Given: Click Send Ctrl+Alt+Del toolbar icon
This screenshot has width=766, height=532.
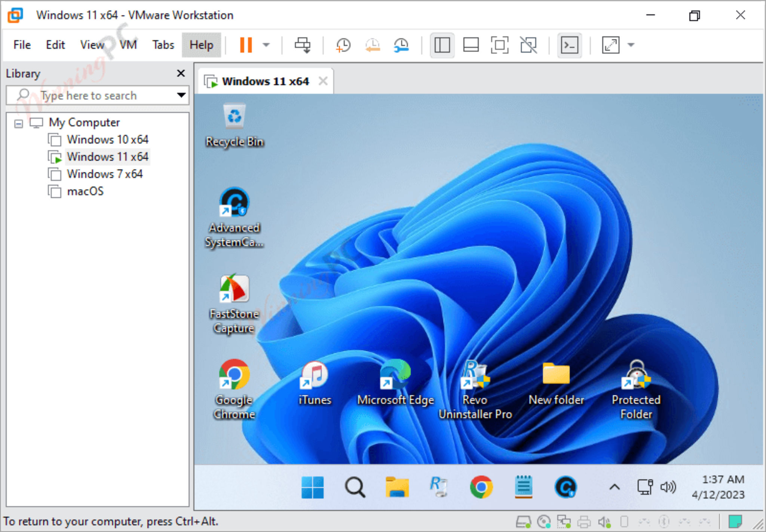Looking at the screenshot, I should click(303, 45).
